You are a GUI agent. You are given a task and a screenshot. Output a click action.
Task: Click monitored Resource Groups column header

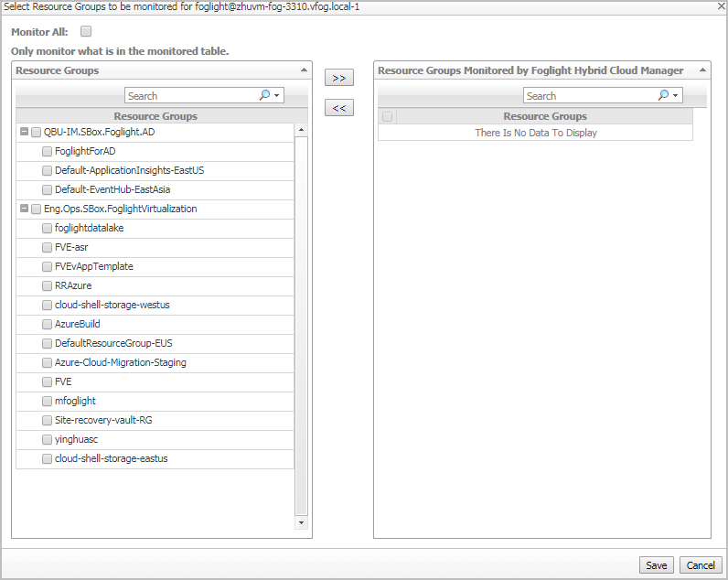click(545, 116)
